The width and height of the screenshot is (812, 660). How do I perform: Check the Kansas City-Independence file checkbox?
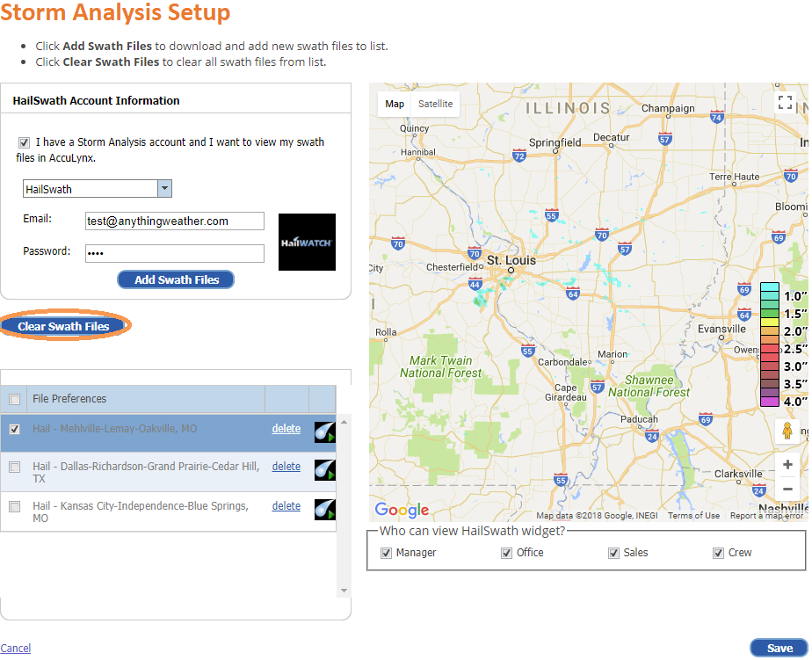tap(14, 507)
